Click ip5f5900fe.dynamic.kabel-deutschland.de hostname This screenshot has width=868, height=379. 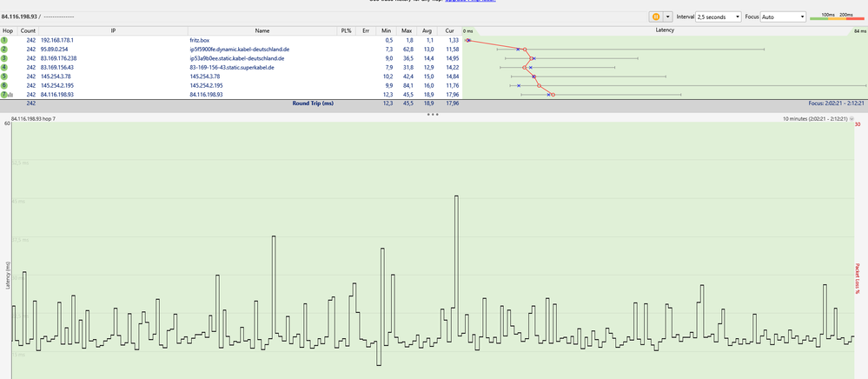(x=240, y=50)
